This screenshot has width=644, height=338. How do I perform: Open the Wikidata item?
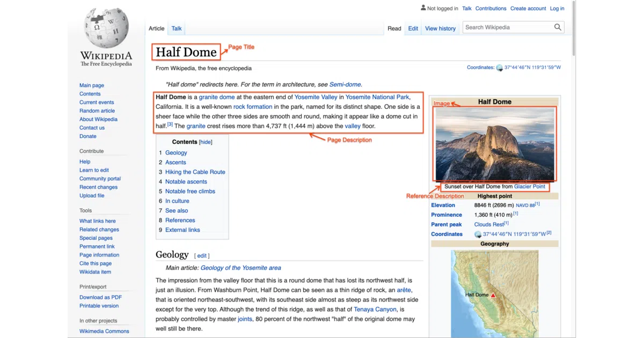click(95, 272)
